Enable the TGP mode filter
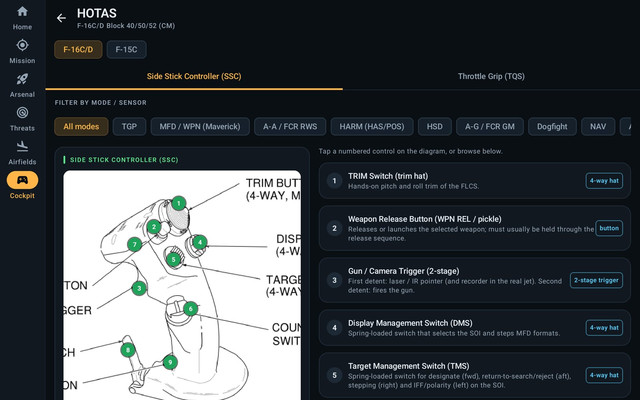Screen dimensions: 640x400 [129, 127]
